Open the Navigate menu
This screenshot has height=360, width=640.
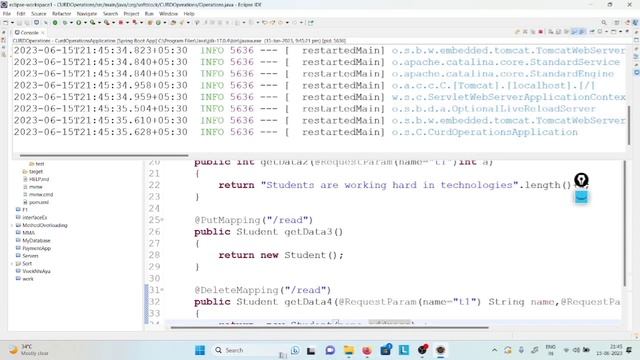pos(87,13)
